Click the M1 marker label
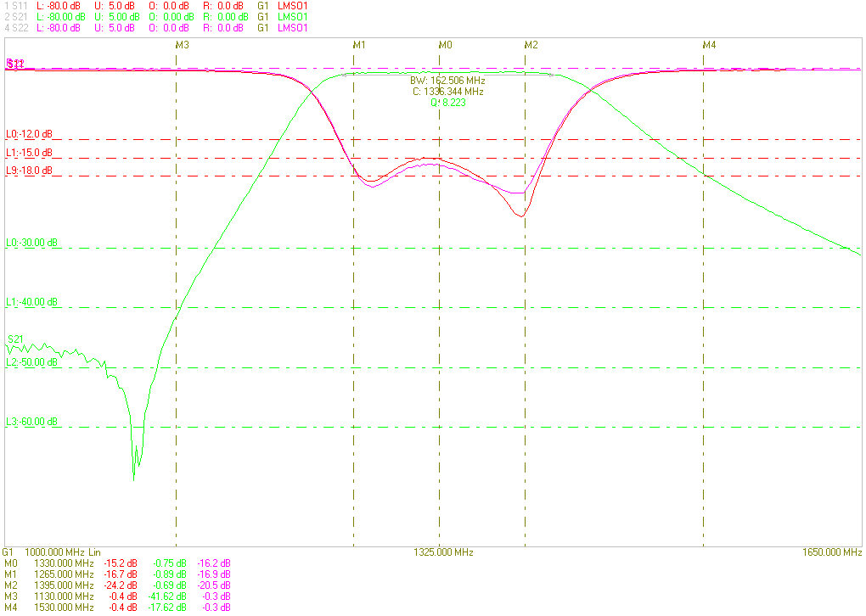 [x=359, y=44]
